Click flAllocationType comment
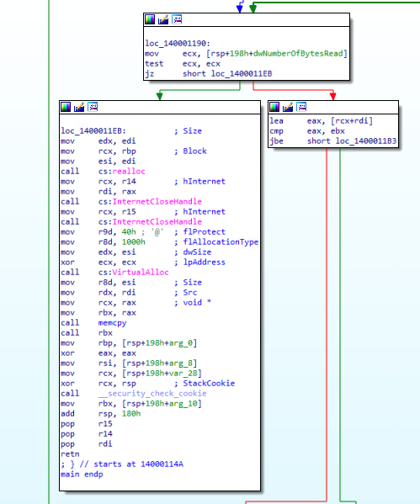This screenshot has width=420, height=504. (x=221, y=242)
